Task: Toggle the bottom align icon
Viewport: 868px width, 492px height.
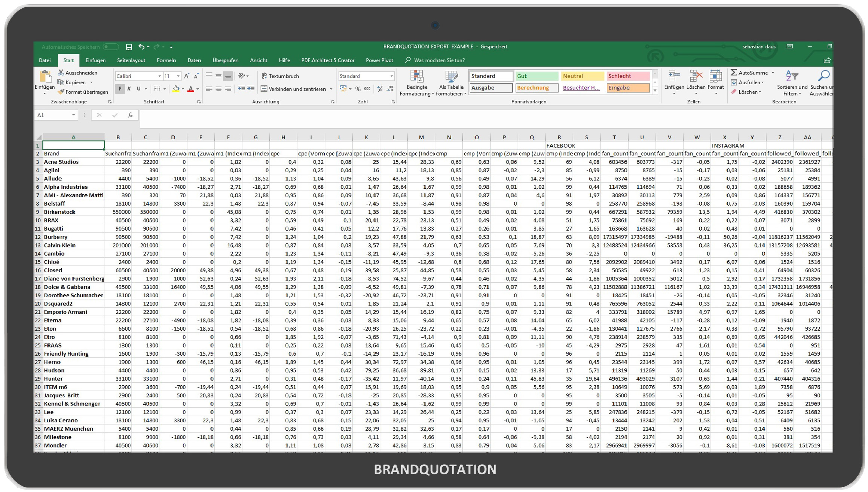Action: tap(228, 76)
